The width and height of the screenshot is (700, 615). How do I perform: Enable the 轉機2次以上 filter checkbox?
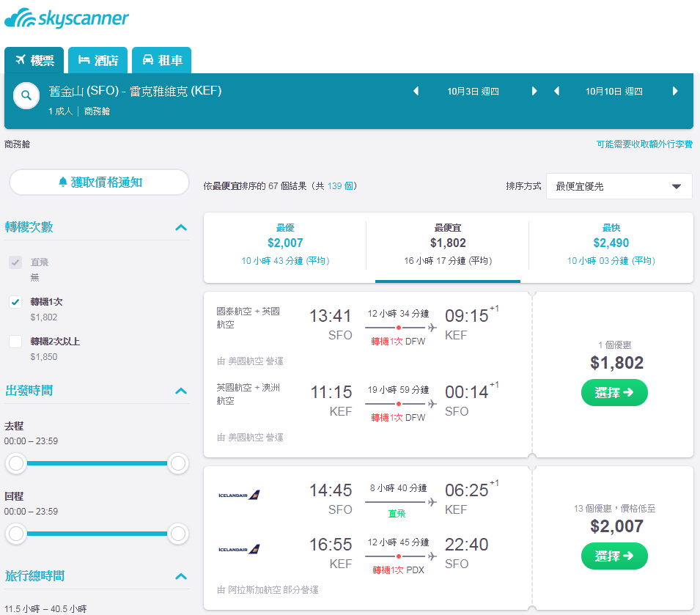click(x=15, y=342)
